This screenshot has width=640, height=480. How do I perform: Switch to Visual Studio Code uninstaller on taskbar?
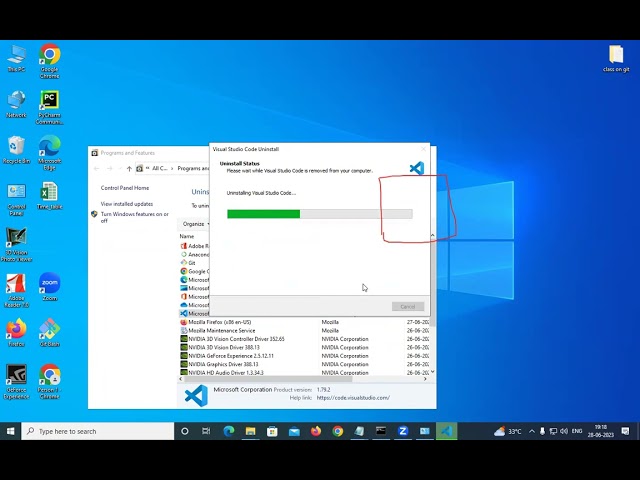click(447, 431)
